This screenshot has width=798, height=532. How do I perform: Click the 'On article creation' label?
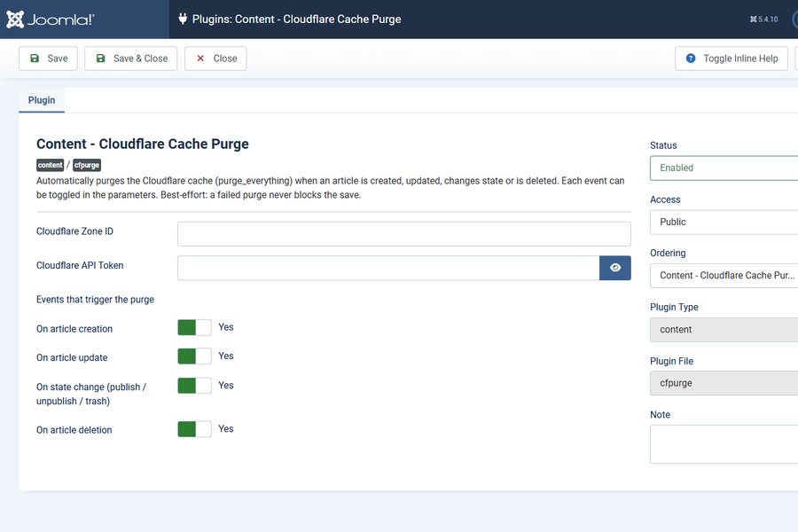(74, 329)
